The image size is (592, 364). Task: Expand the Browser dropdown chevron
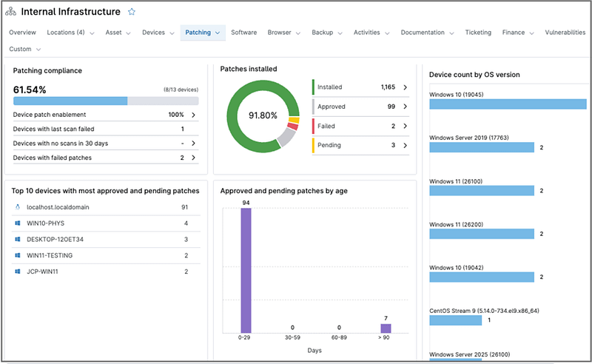298,33
